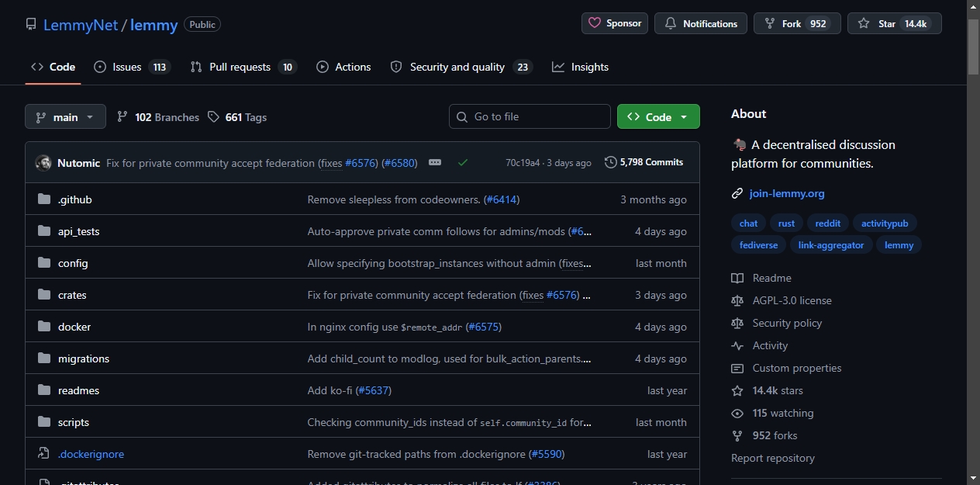Screen dimensions: 980x485
Task: Select the link-aggregator topic tag
Action: tap(831, 244)
